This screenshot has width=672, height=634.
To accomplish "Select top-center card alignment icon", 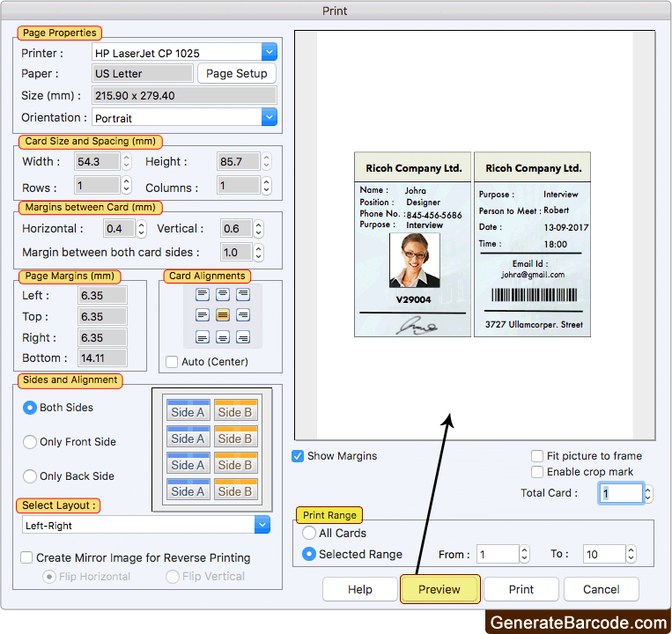I will pyautogui.click(x=223, y=294).
